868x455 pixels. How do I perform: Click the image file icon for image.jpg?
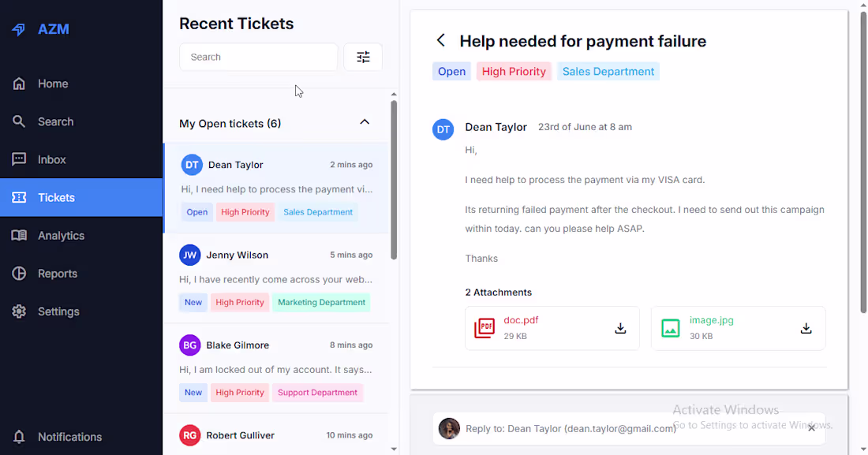(x=671, y=328)
